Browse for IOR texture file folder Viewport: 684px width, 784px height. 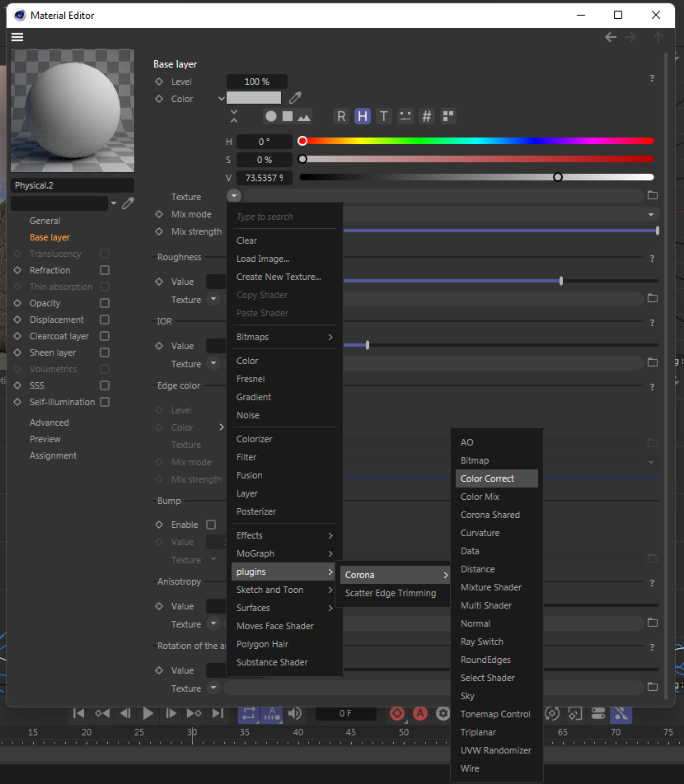pos(653,362)
